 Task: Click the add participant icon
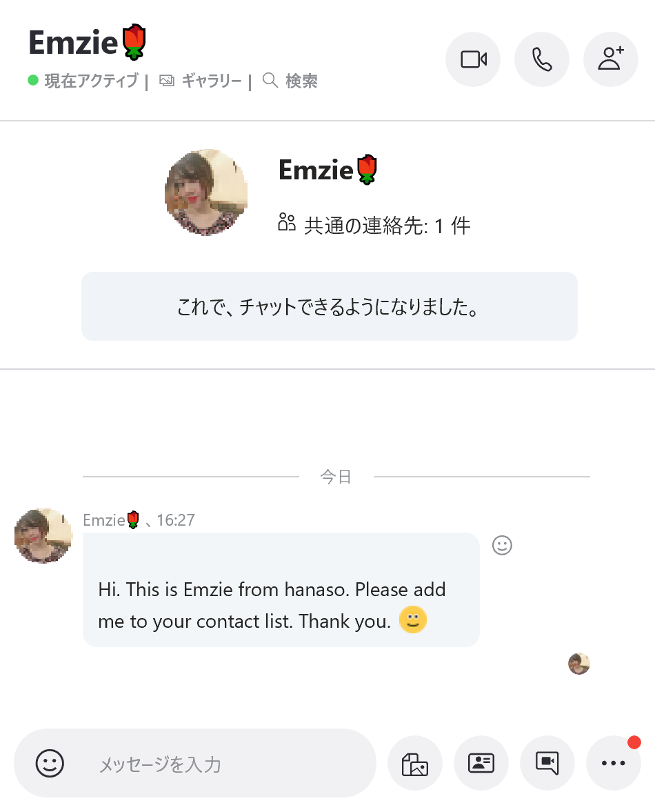tap(611, 59)
